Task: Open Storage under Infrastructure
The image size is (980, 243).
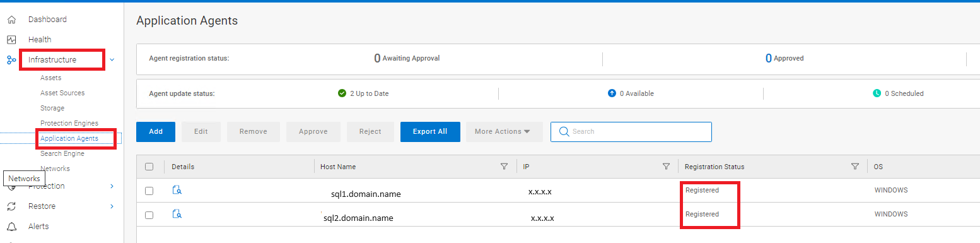Action: [52, 108]
